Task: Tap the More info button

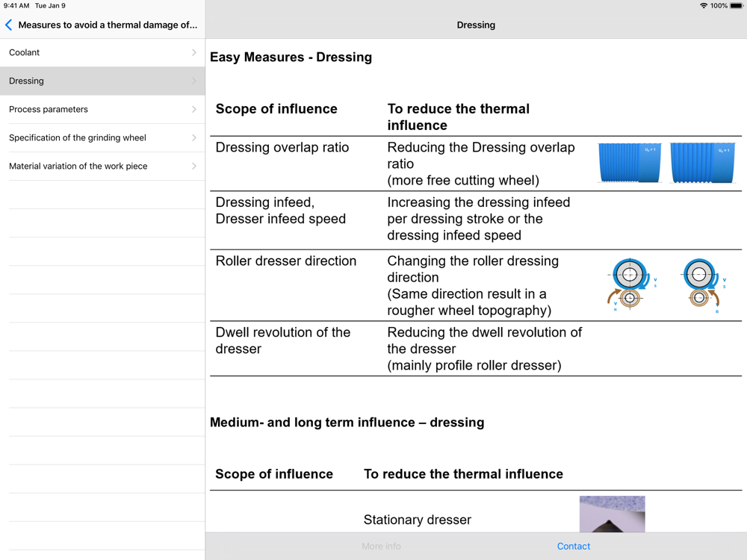Action: coord(381,547)
